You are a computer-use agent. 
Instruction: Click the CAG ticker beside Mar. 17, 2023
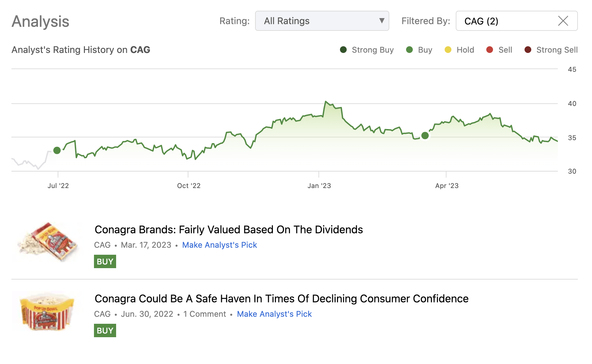point(102,245)
